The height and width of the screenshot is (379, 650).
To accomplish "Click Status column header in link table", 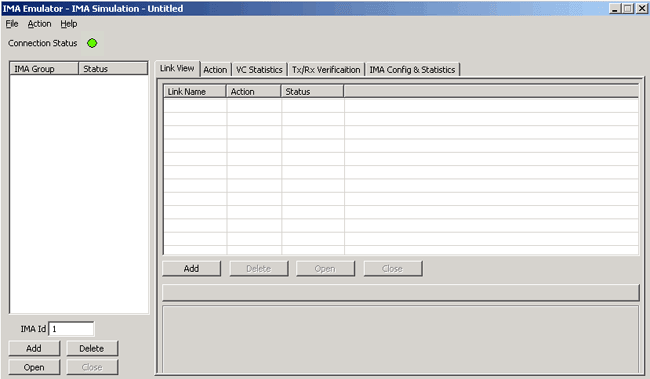I will click(313, 92).
